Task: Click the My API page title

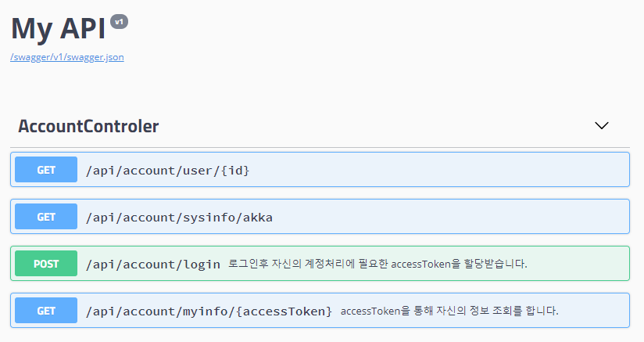Action: 58,29
